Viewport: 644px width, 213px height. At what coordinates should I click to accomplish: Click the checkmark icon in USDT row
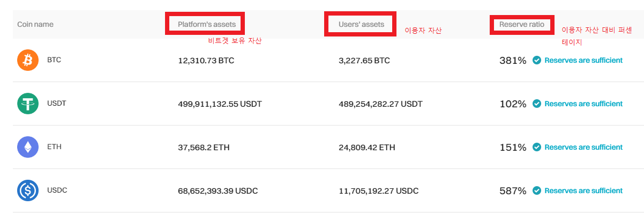[537, 104]
